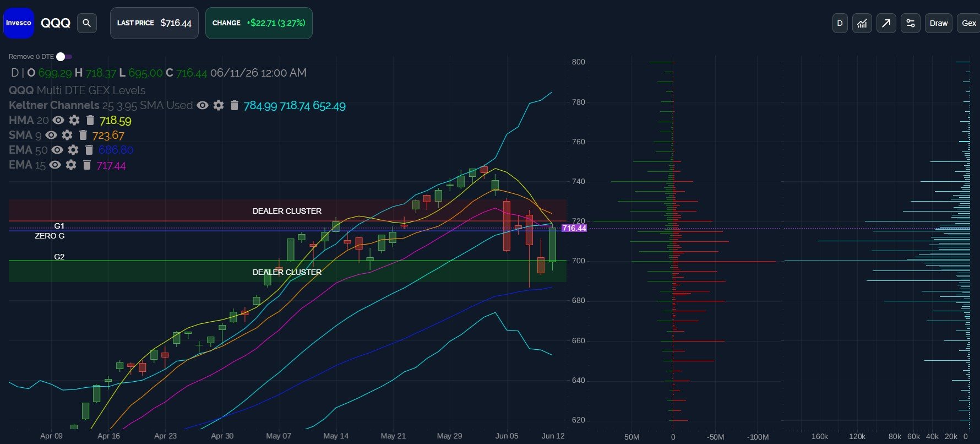Open HMA 20 settings gear
Screen dimensions: 980x444
point(74,120)
